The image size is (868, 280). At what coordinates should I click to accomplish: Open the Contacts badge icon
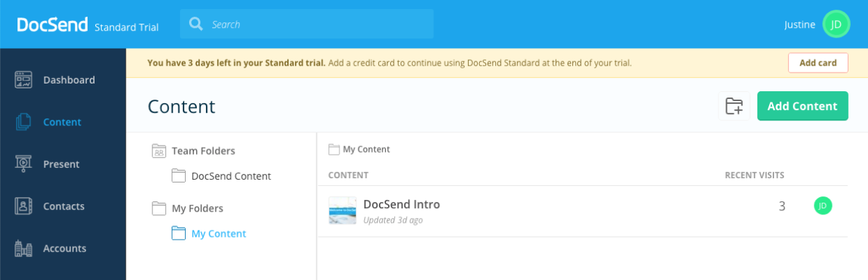[x=24, y=206]
